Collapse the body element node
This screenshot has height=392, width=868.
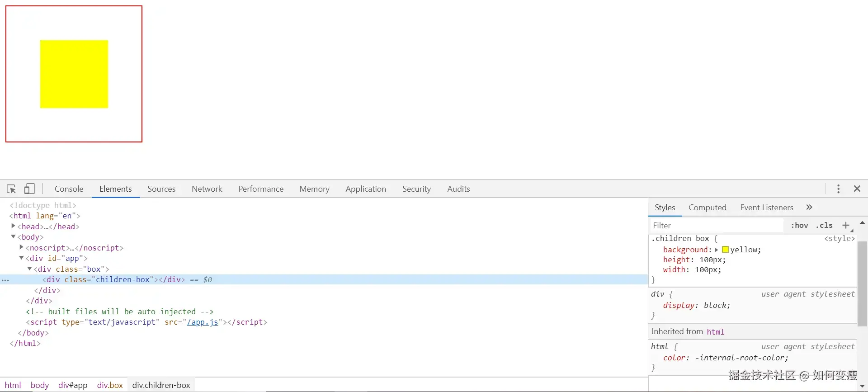(x=13, y=236)
